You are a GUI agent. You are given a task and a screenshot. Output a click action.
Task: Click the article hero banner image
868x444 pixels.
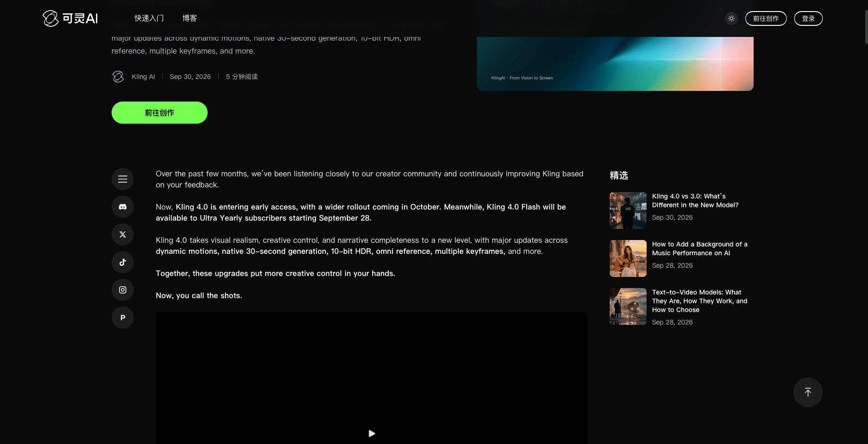(615, 64)
